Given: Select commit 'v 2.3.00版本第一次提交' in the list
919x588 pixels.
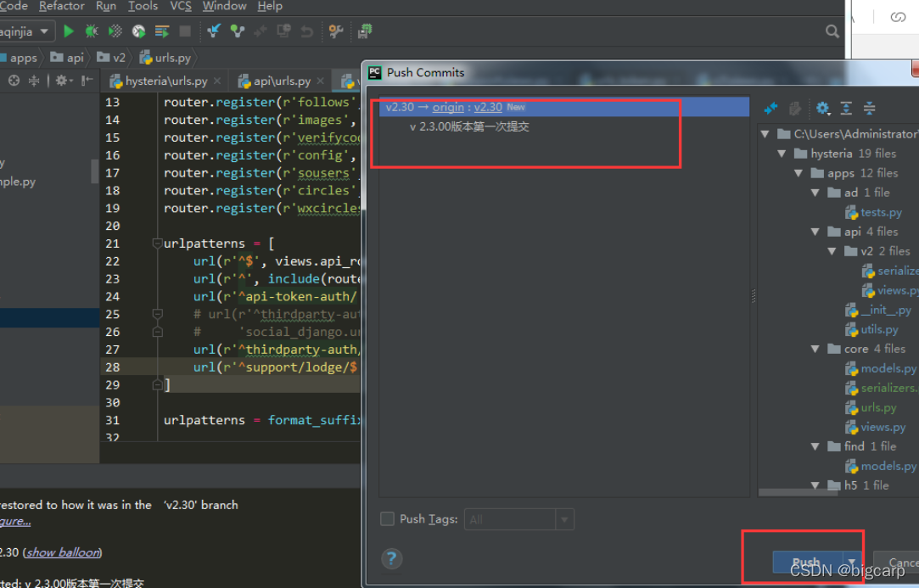Looking at the screenshot, I should pos(469,126).
